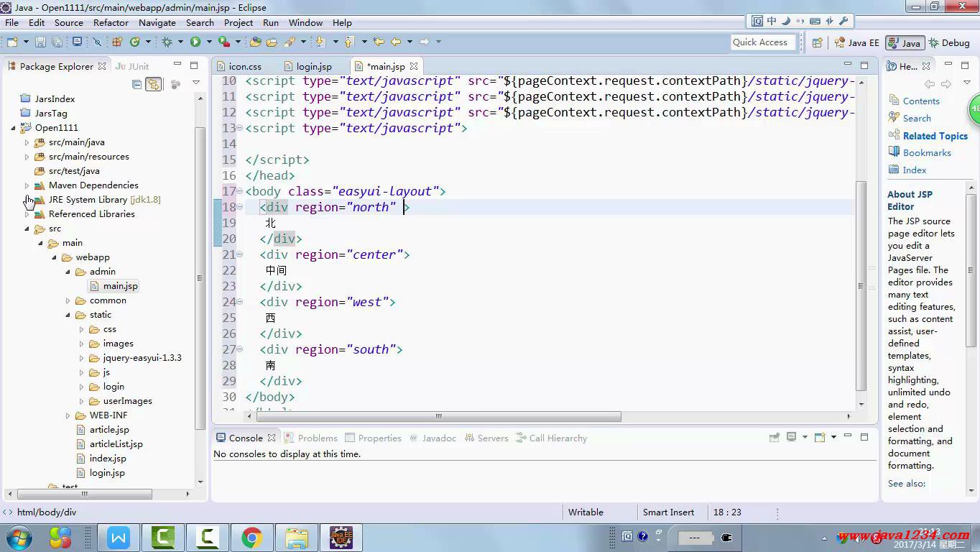Open the Debug configurations dropdown arrow

180,42
